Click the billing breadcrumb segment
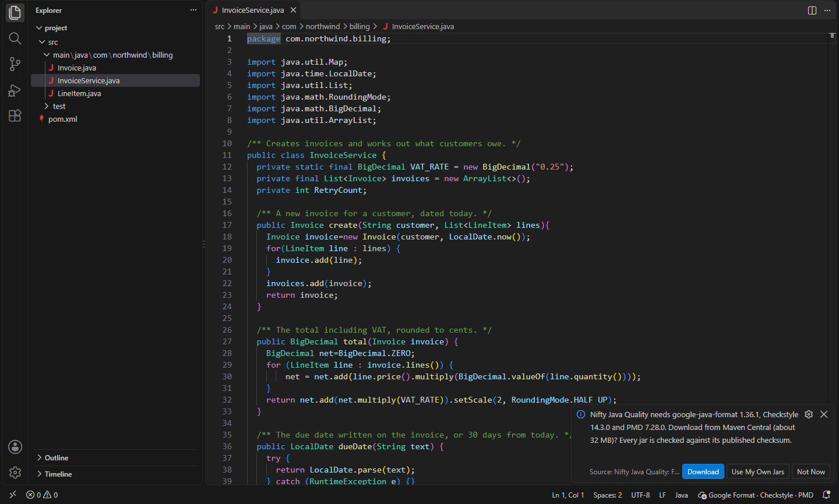The image size is (839, 504). coord(359,26)
